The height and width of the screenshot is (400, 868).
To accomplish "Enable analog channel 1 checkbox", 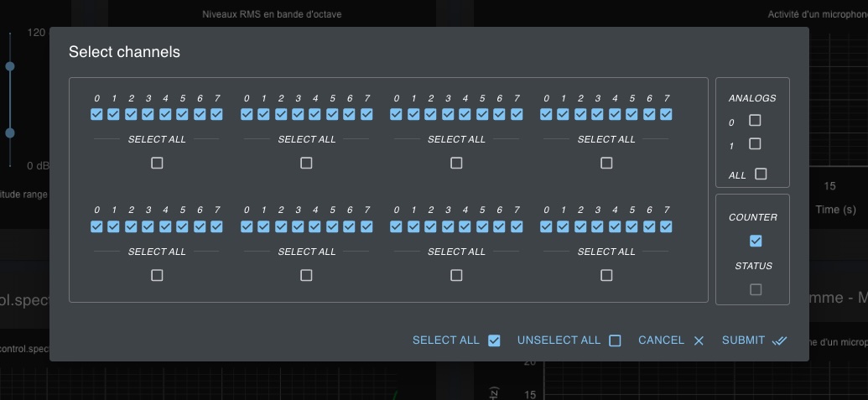I will click(x=755, y=144).
